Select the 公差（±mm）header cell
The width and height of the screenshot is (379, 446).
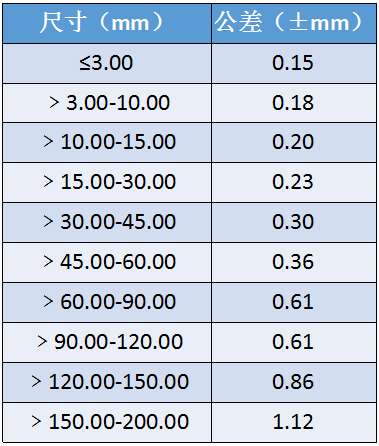[x=294, y=23]
